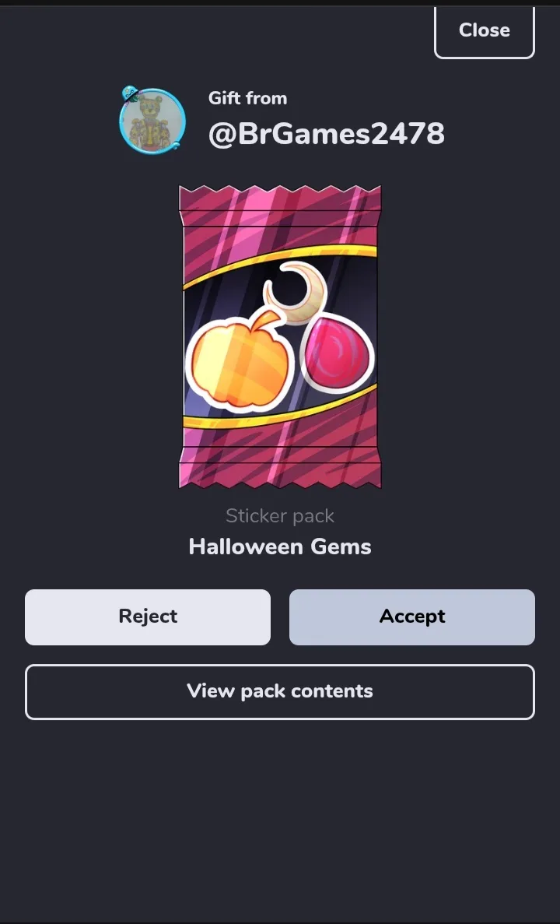Click the crescent moon sticker on the pack
The height and width of the screenshot is (924, 560).
(x=295, y=293)
